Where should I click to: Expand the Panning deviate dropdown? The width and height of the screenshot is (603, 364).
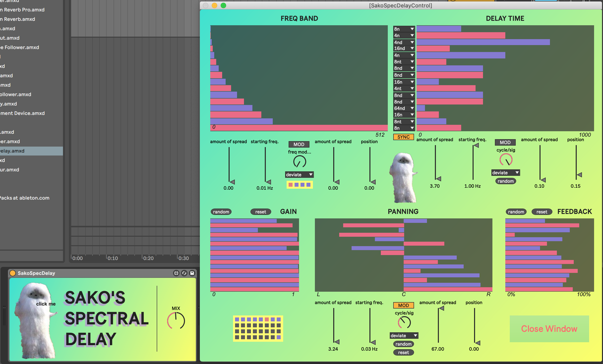(404, 336)
